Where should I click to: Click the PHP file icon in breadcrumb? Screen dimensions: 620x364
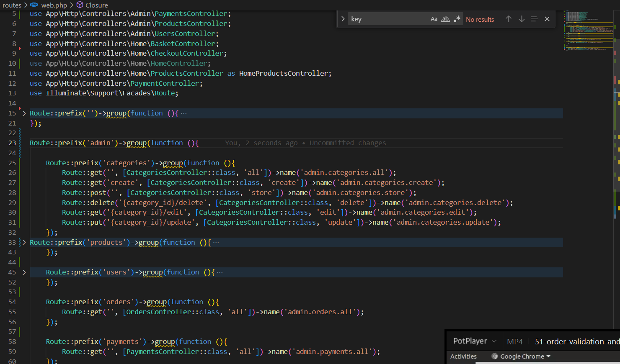[34, 5]
